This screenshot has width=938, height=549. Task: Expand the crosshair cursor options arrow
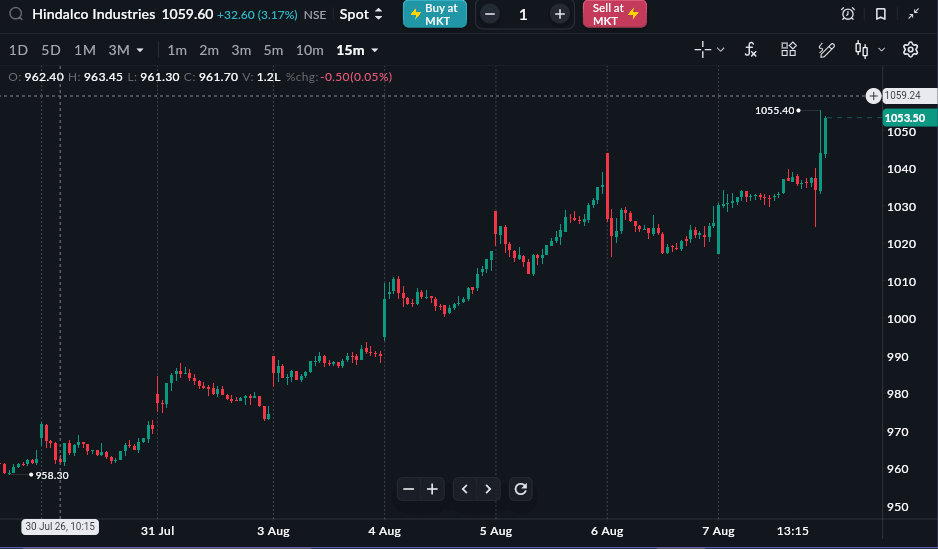click(720, 50)
